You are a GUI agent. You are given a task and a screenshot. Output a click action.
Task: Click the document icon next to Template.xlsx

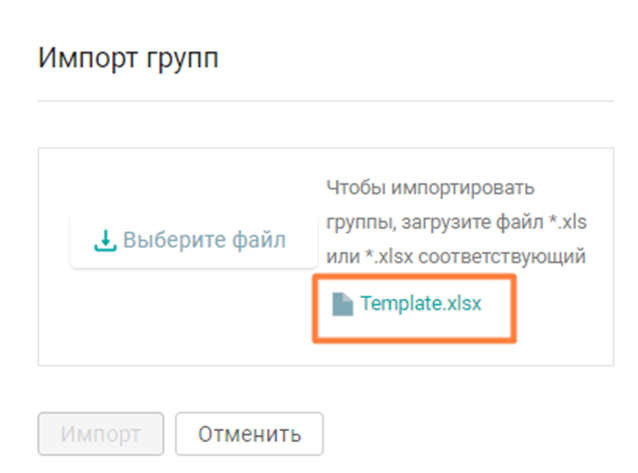click(342, 304)
